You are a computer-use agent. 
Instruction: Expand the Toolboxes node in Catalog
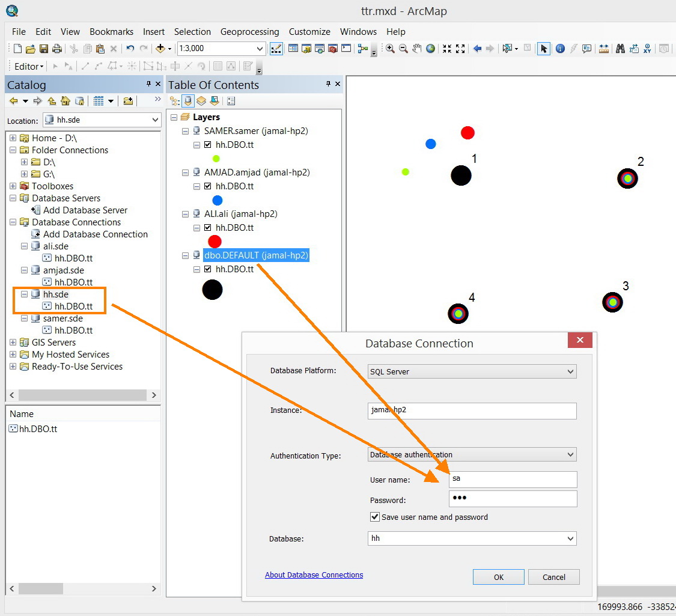click(x=13, y=186)
